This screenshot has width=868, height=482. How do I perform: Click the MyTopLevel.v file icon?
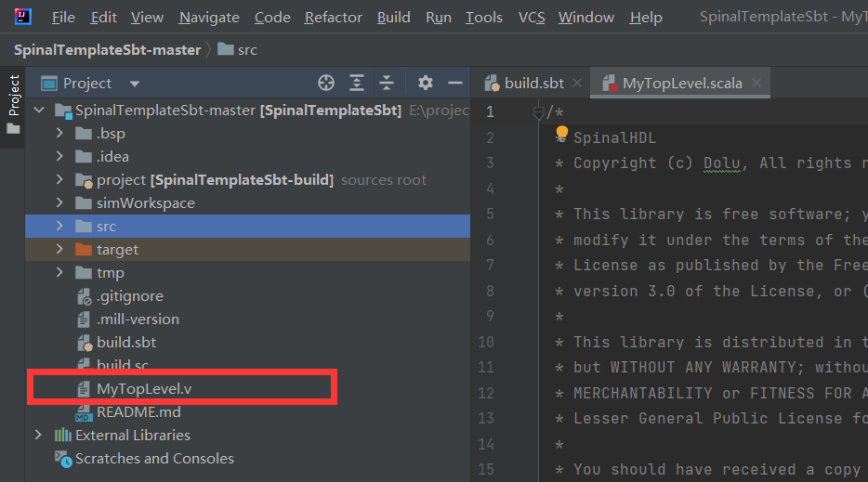(84, 389)
